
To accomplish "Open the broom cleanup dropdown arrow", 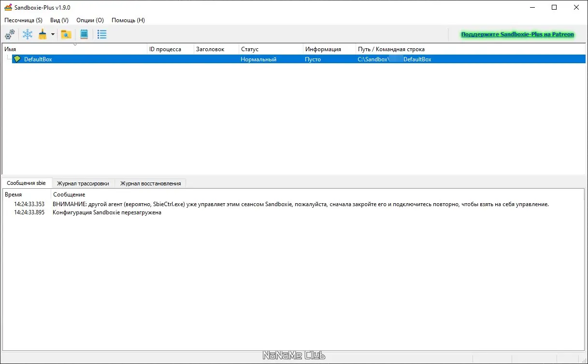I will click(53, 35).
